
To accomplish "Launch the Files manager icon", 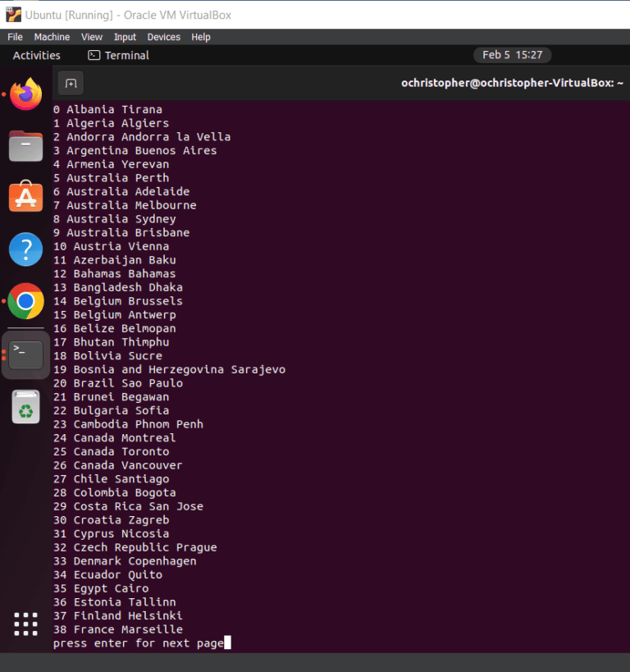I will coord(26,146).
